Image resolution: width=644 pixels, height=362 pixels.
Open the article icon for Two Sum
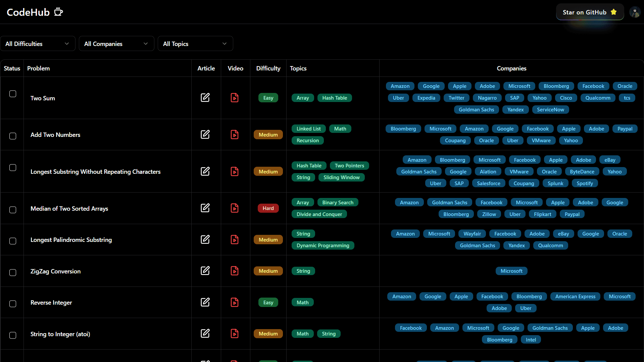(205, 98)
